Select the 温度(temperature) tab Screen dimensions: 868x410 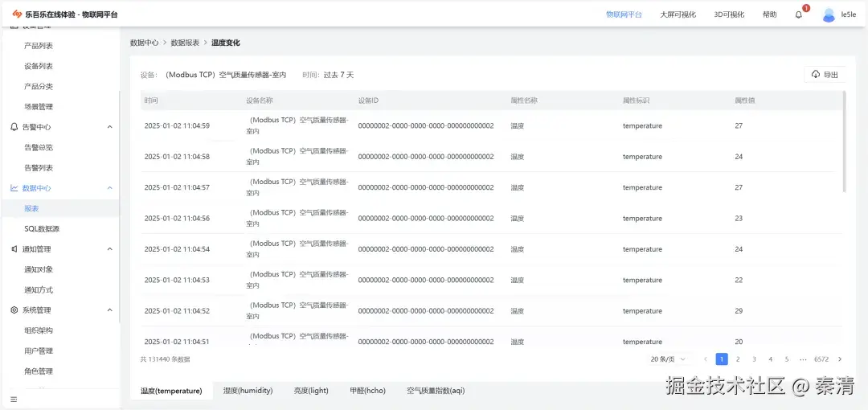[x=171, y=391]
